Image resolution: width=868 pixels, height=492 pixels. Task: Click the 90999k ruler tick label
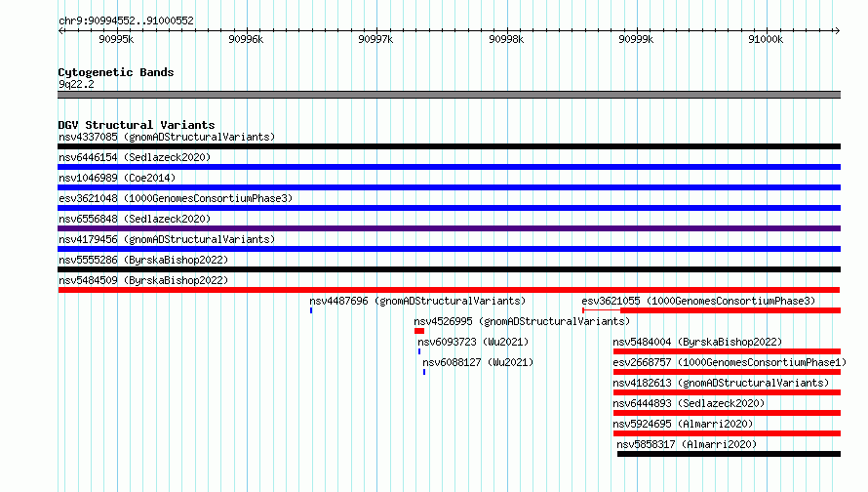636,39
